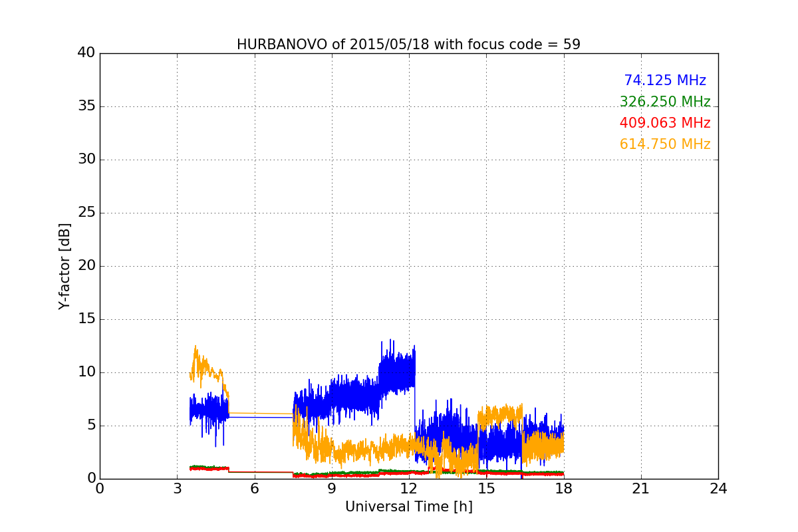Screen dimensions: 798x532
Task: Click the x-axis tick label 12
Action: (409, 489)
